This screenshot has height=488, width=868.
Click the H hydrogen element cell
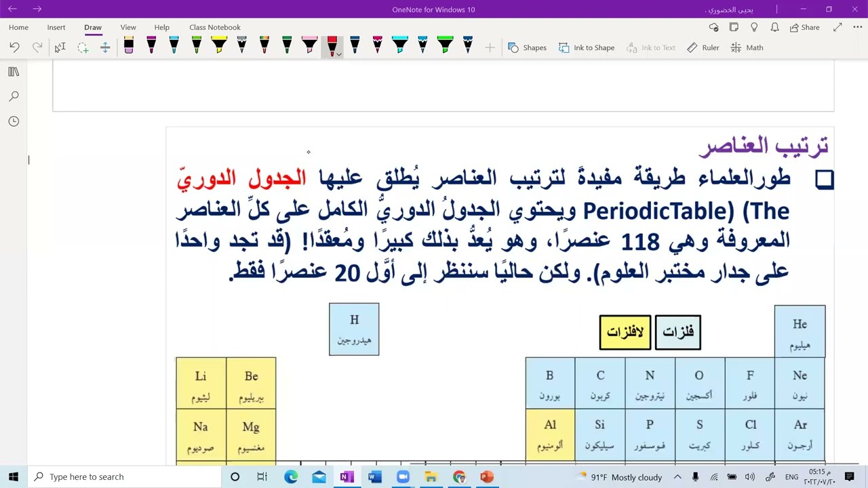tap(354, 329)
